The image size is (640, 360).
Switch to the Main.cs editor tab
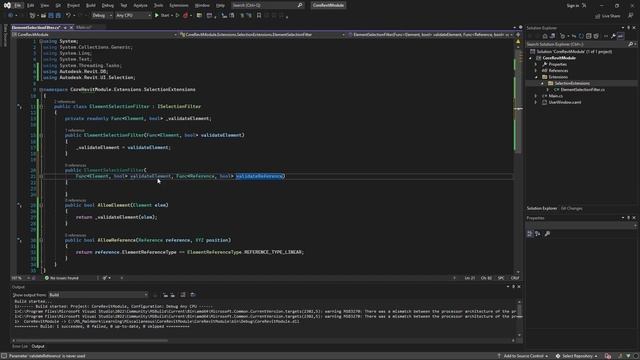[x=84, y=27]
